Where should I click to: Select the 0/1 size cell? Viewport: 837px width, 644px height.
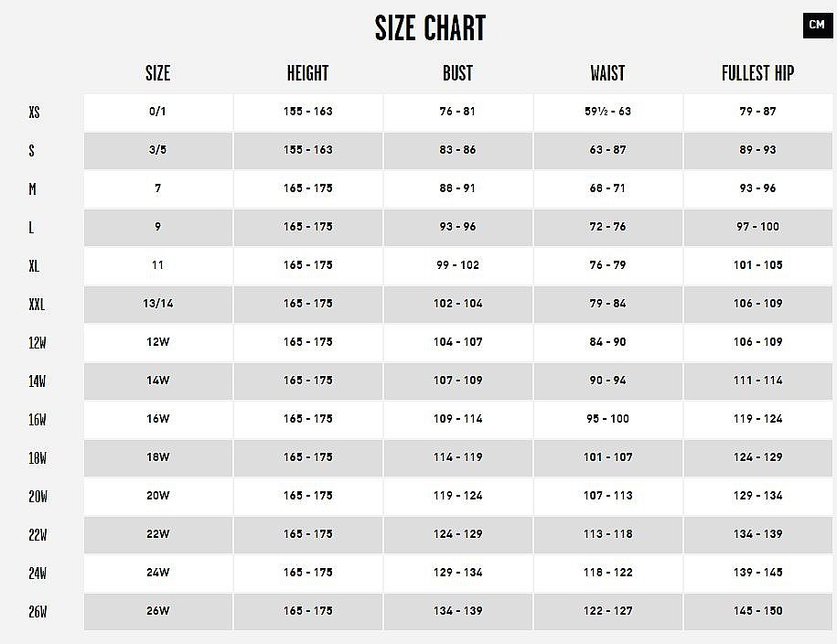click(x=158, y=112)
